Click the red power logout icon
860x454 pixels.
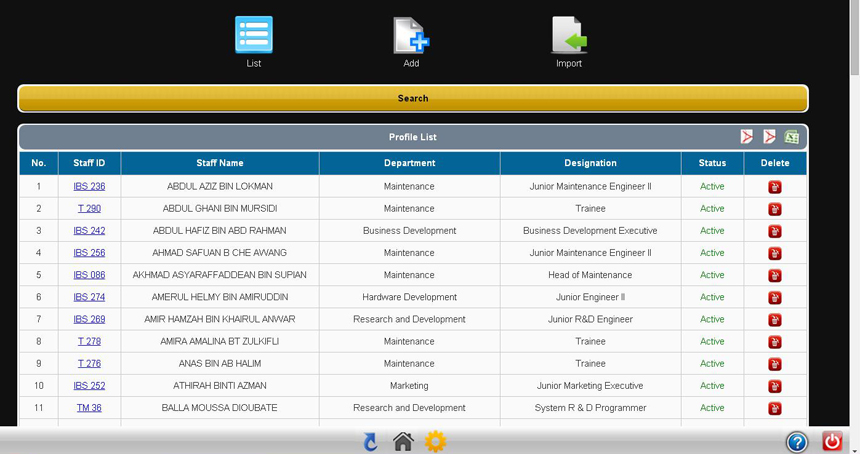[832, 441]
